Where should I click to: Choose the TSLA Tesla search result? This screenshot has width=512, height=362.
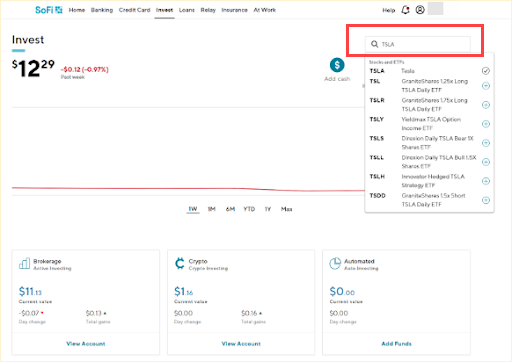pyautogui.click(x=429, y=71)
